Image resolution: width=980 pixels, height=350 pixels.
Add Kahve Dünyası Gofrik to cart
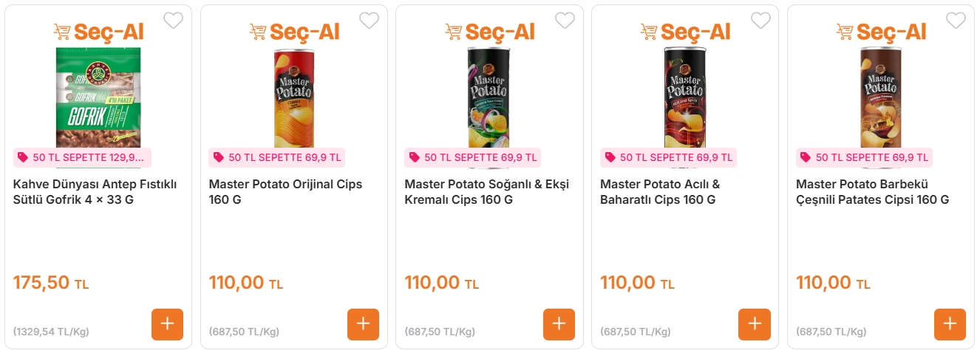pos(167,324)
